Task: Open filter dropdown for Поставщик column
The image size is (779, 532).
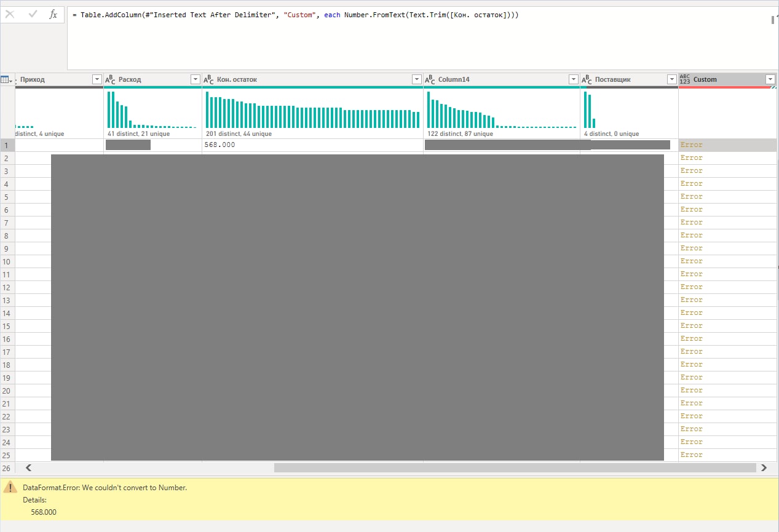Action: [671, 79]
